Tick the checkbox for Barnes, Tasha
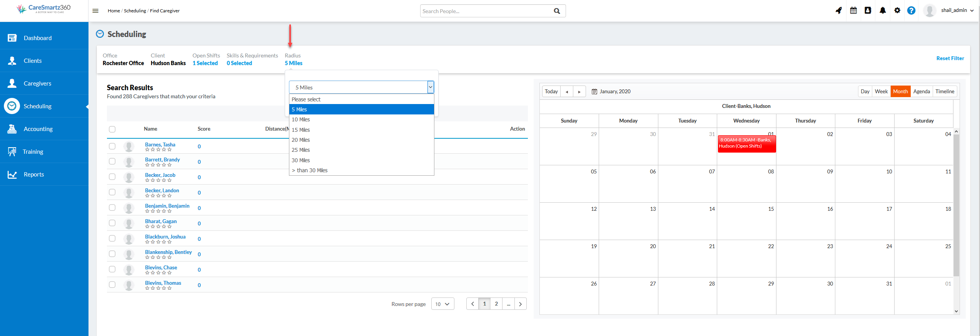The image size is (980, 336). click(x=112, y=146)
